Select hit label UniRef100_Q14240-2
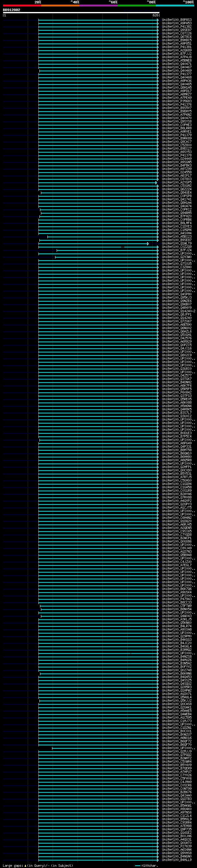 point(179,311)
